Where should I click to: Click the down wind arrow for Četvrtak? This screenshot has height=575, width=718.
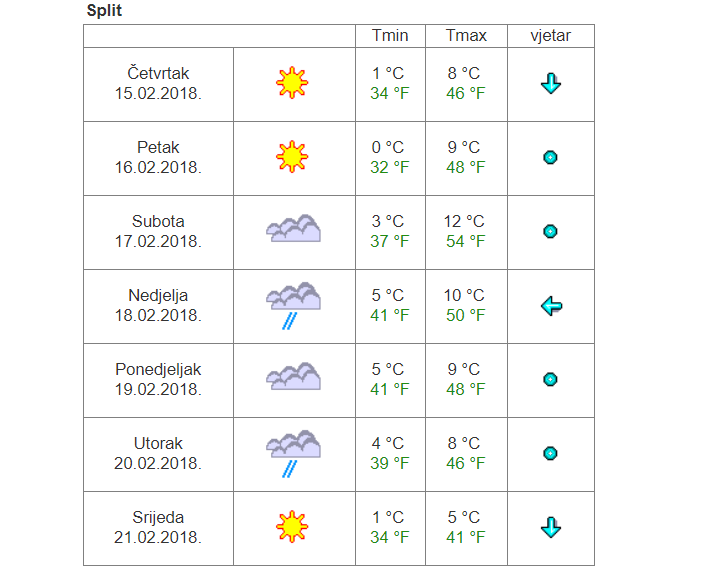pos(551,83)
